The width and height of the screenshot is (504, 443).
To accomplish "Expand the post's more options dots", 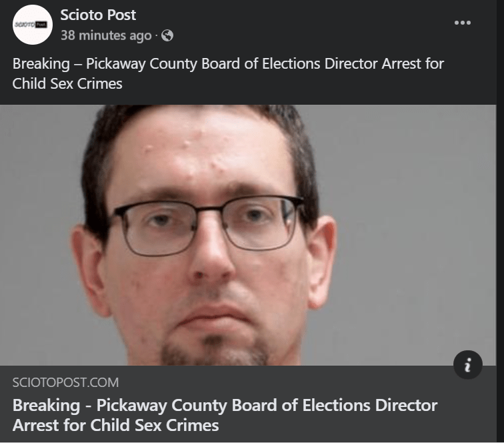I will coord(463,23).
